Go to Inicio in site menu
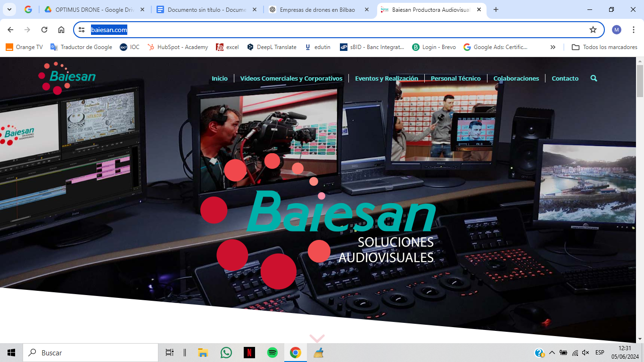This screenshot has height=362, width=644. pos(220,79)
